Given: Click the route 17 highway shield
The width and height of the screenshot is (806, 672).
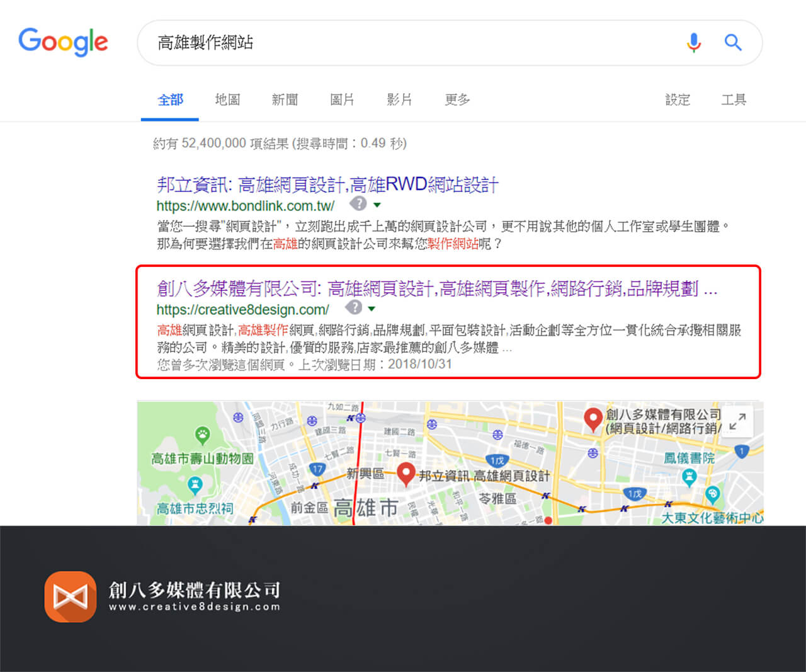Looking at the screenshot, I should 317,469.
